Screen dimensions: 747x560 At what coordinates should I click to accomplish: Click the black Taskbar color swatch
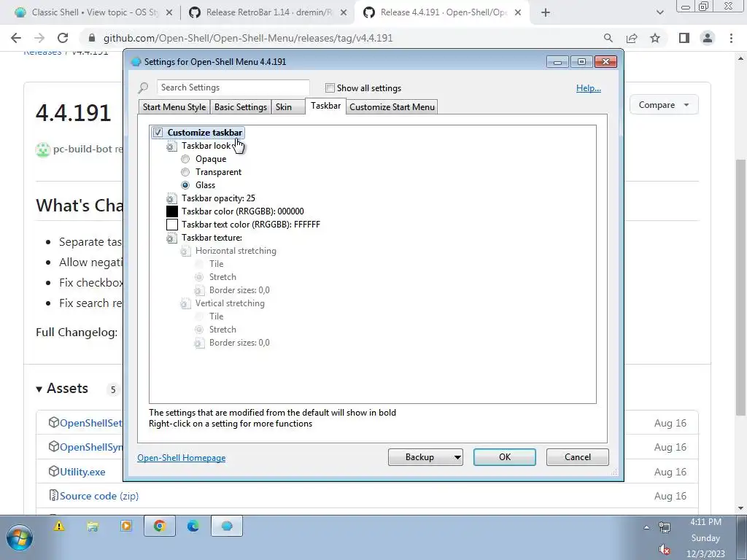coord(172,211)
